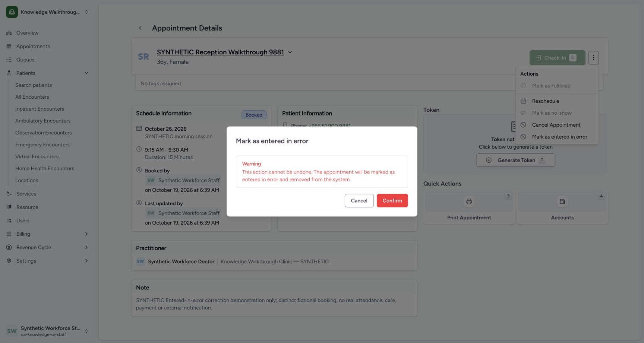This screenshot has height=343, width=644.
Task: Open the three-dot more actions button
Action: coord(593,58)
